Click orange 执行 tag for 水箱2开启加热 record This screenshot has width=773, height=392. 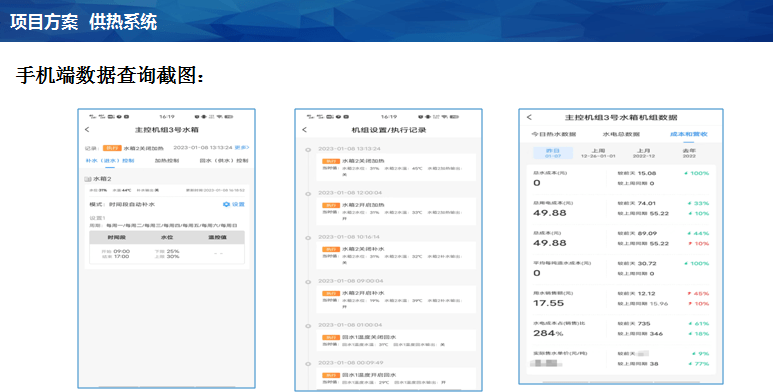(x=331, y=205)
